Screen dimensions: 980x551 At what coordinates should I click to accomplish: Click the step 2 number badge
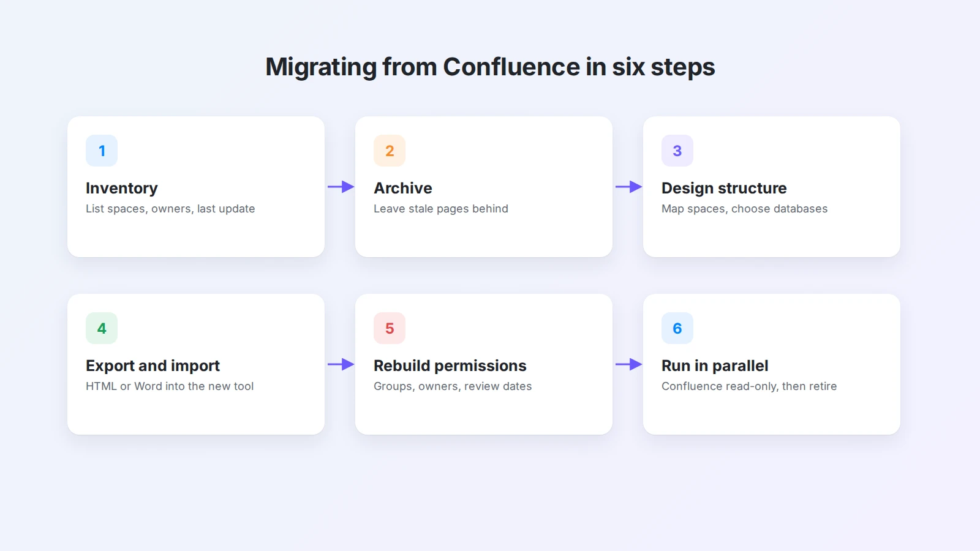[390, 151]
